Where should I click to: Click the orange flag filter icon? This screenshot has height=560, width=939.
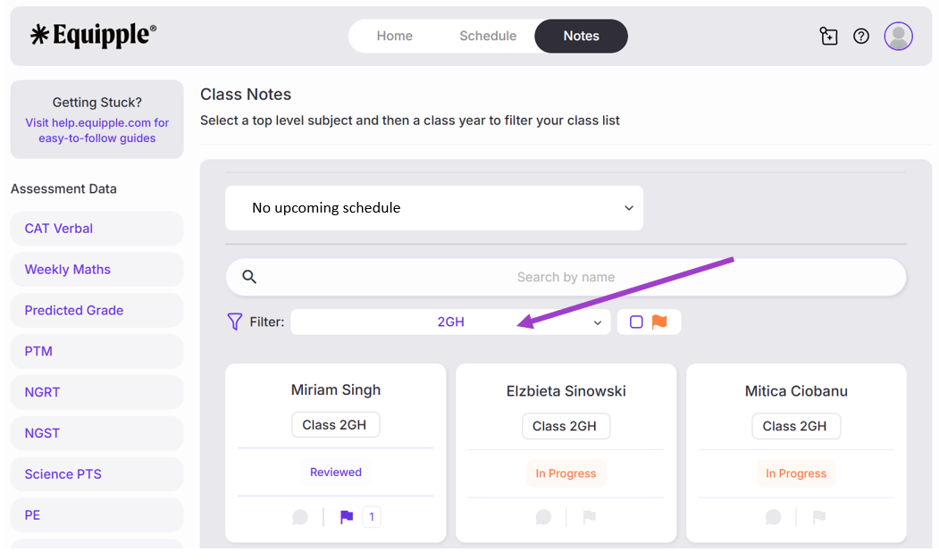pyautogui.click(x=659, y=322)
